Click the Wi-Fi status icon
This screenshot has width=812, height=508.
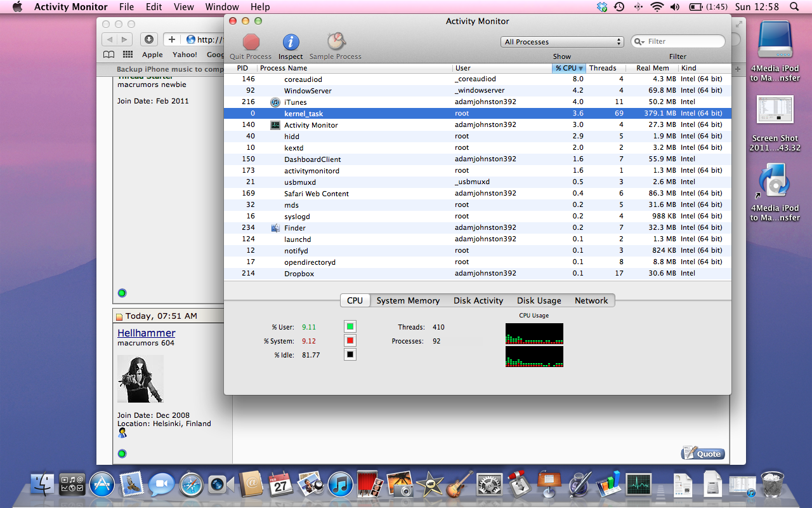[657, 7]
